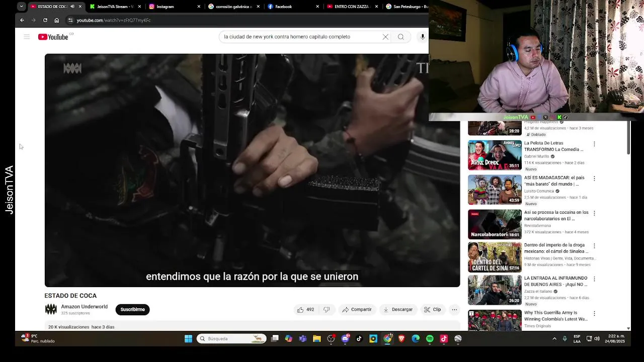Open options menu for La Pelota De Letras
The image size is (644, 362).
(x=594, y=144)
